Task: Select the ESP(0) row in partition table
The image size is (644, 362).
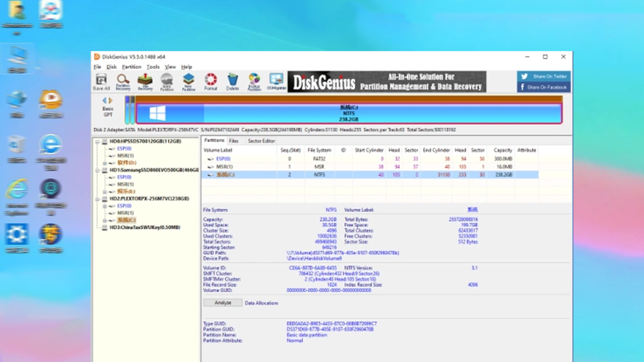Action: [370, 159]
